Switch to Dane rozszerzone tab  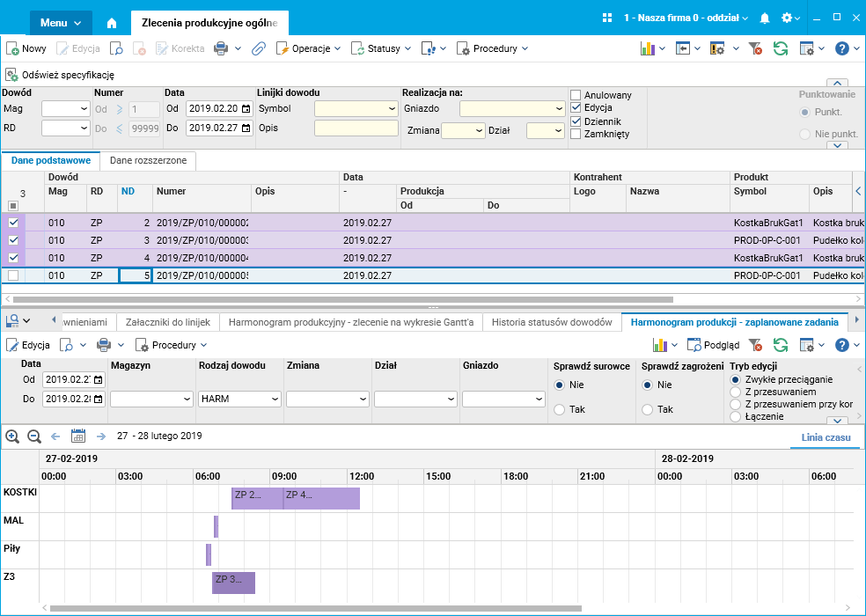tap(148, 161)
